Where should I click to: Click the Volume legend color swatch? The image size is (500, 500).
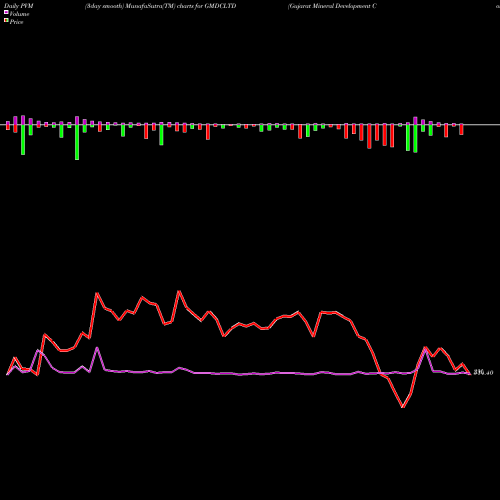tap(6, 12)
